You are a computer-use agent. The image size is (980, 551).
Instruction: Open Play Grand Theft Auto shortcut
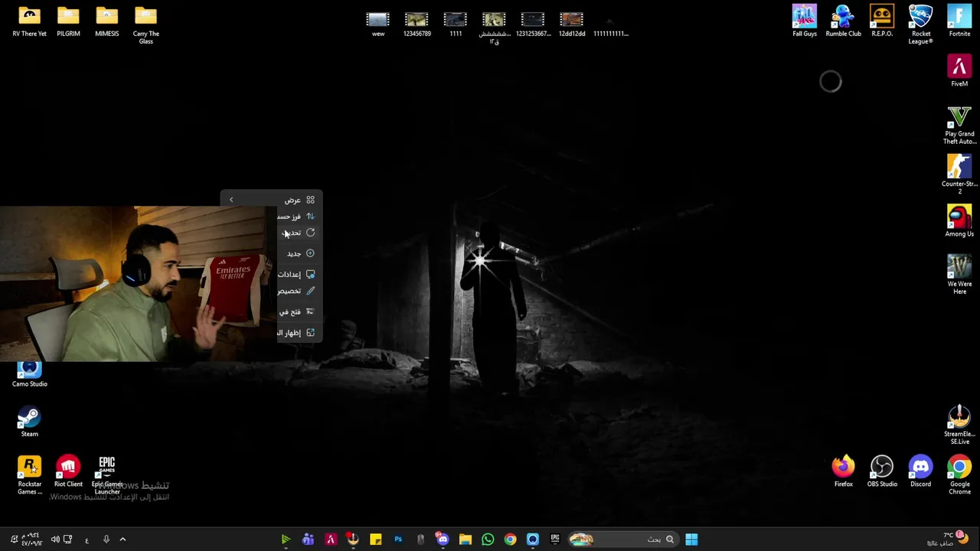(x=959, y=125)
